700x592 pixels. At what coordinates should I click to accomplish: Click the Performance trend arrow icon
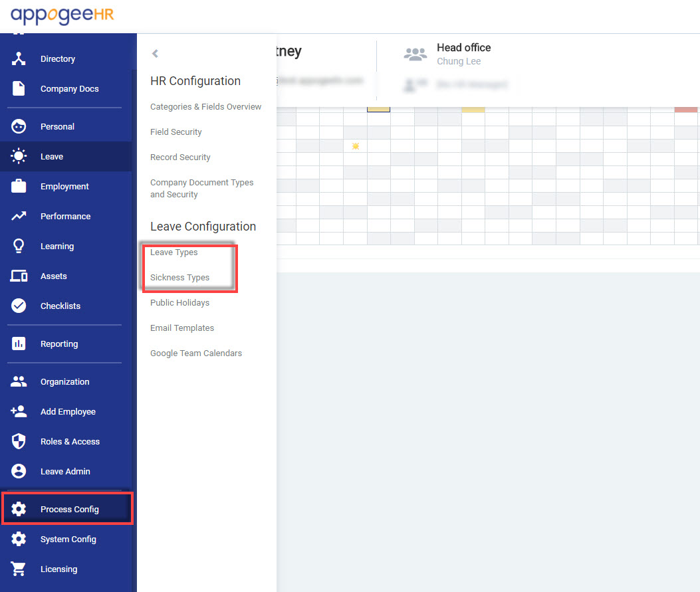pyautogui.click(x=19, y=216)
